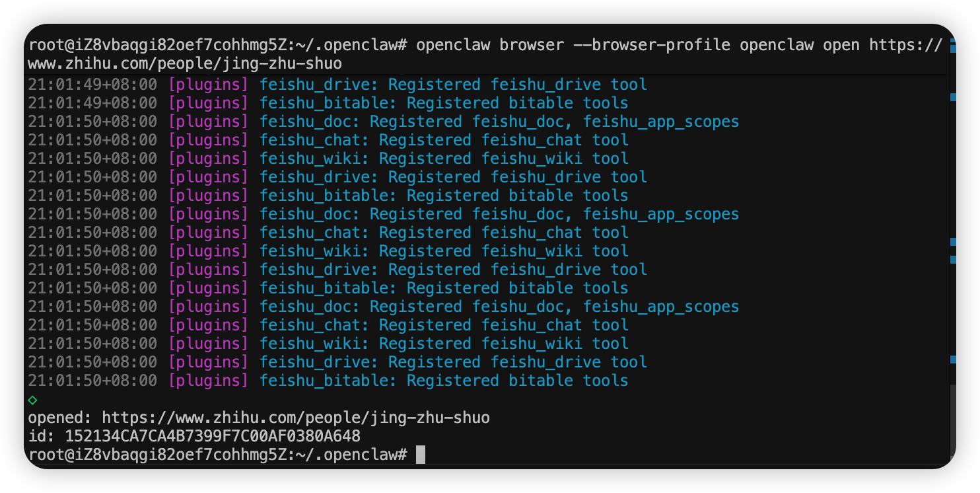Click the first "feishu_app_scopes" text
The width and height of the screenshot is (980, 493).
pyautogui.click(x=660, y=122)
